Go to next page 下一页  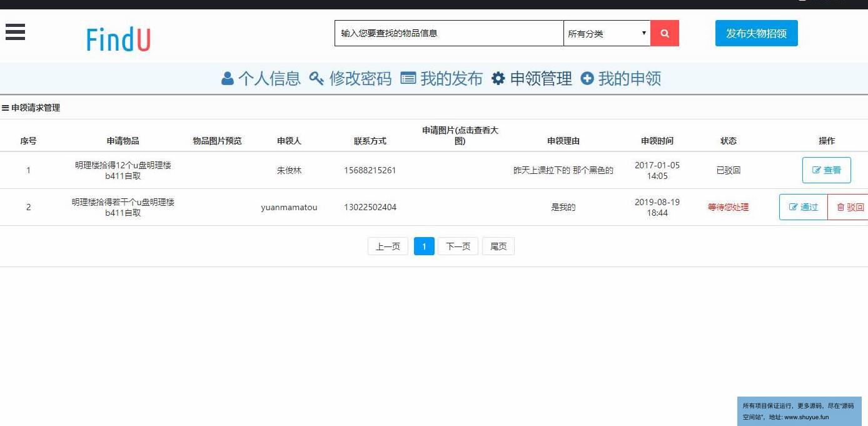point(458,246)
